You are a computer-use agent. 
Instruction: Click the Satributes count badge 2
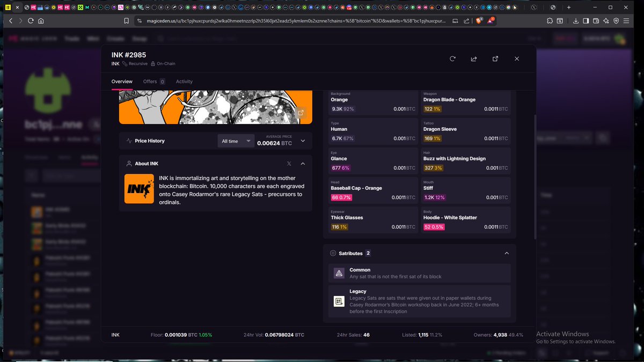click(x=368, y=253)
